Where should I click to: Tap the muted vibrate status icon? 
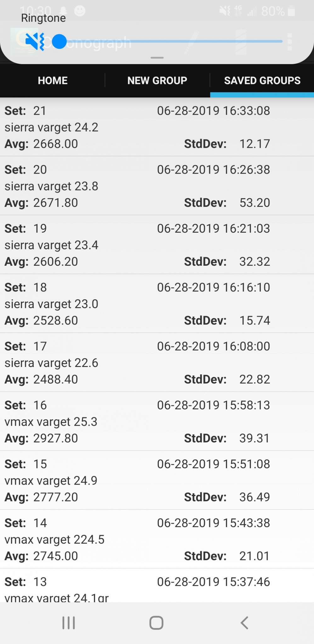(225, 11)
